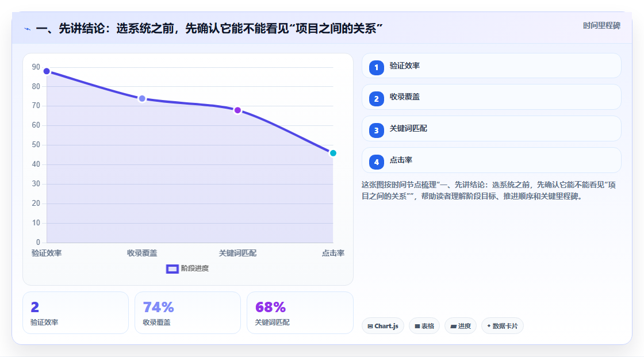The height and width of the screenshot is (357, 644).
Task: Click the Chart.js tag chip
Action: (383, 326)
